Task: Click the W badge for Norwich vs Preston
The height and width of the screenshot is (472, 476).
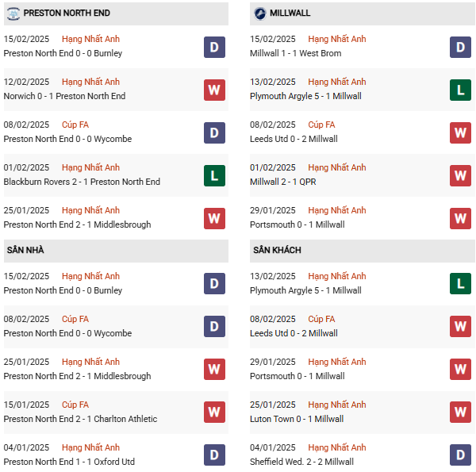Action: coord(214,90)
